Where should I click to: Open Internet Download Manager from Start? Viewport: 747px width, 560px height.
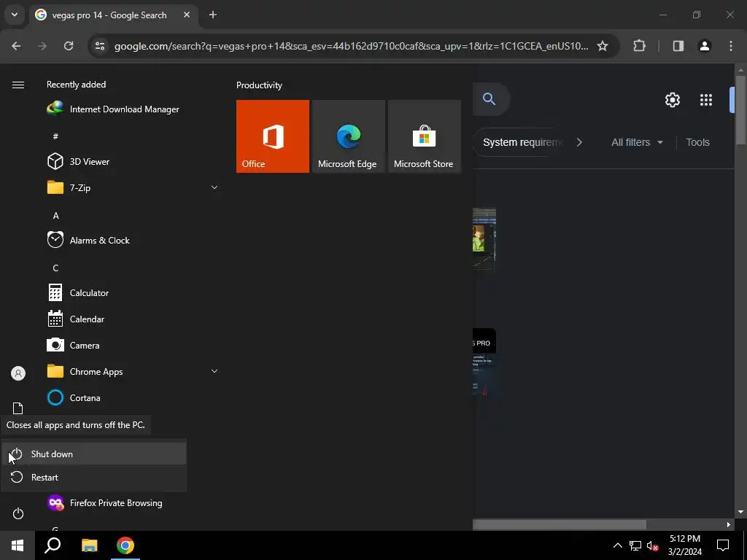click(113, 109)
